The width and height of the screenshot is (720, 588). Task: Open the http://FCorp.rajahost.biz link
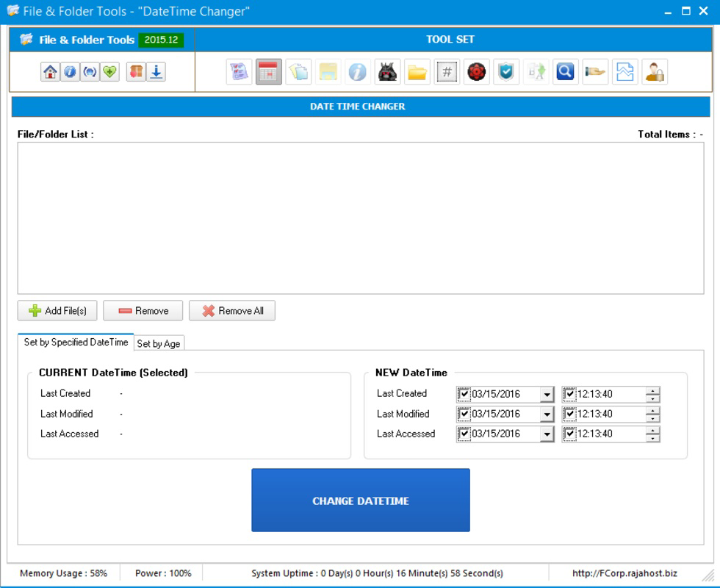click(624, 573)
